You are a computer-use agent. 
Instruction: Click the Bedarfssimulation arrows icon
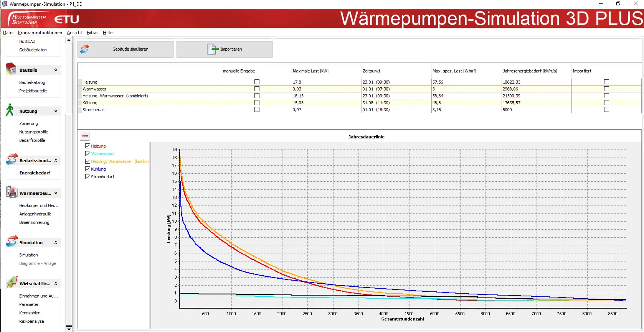click(x=12, y=159)
